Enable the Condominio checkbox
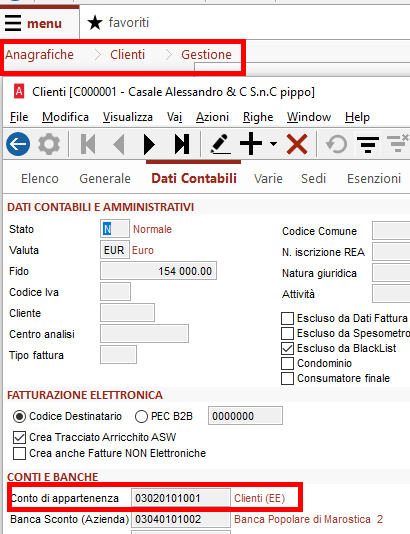The image size is (410, 534). 287,363
